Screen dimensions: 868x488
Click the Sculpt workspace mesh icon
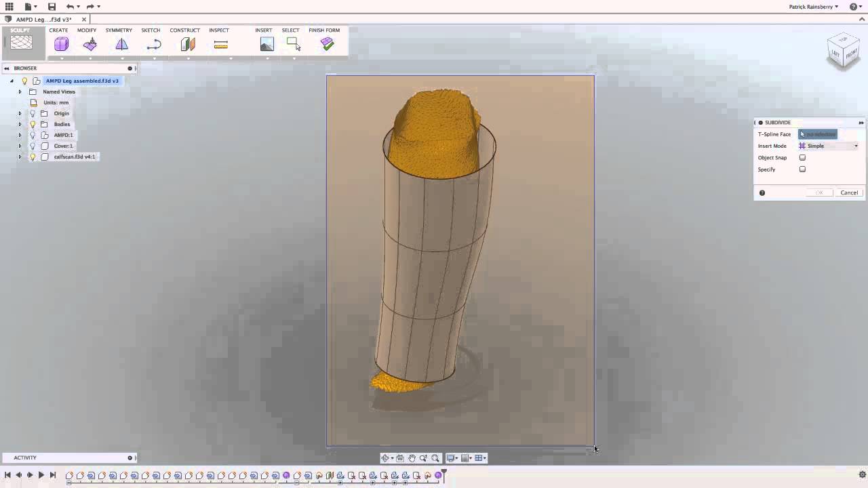click(21, 42)
